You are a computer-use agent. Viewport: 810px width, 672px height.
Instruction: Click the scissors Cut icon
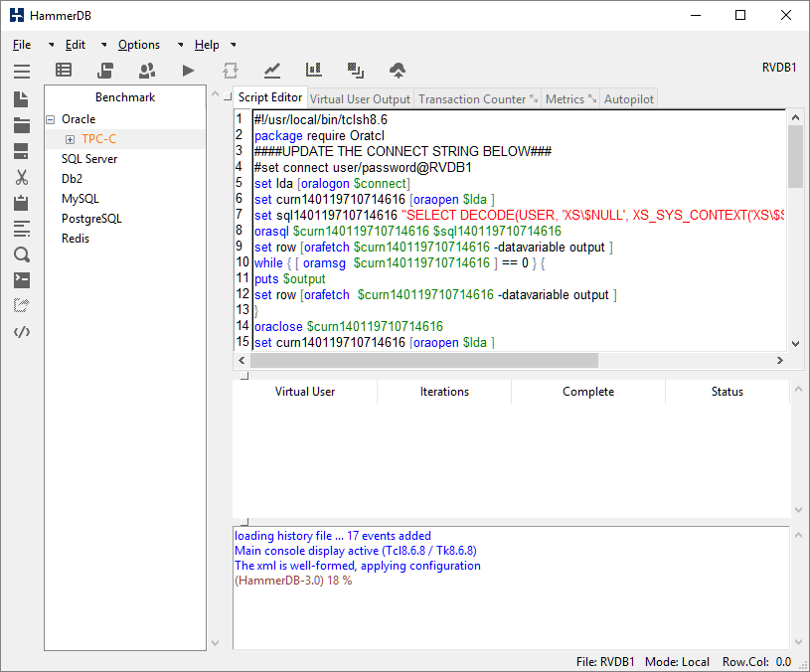[21, 177]
